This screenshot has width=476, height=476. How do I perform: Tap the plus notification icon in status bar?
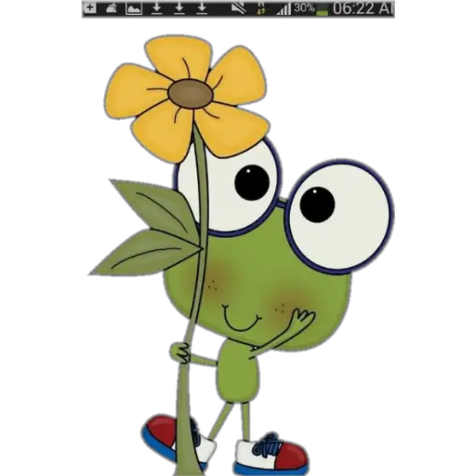(89, 8)
